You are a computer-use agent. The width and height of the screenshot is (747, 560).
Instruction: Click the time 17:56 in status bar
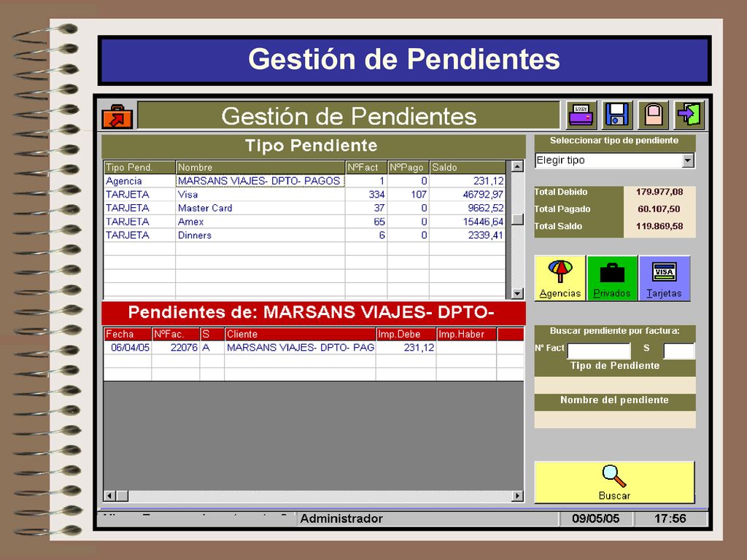[670, 518]
